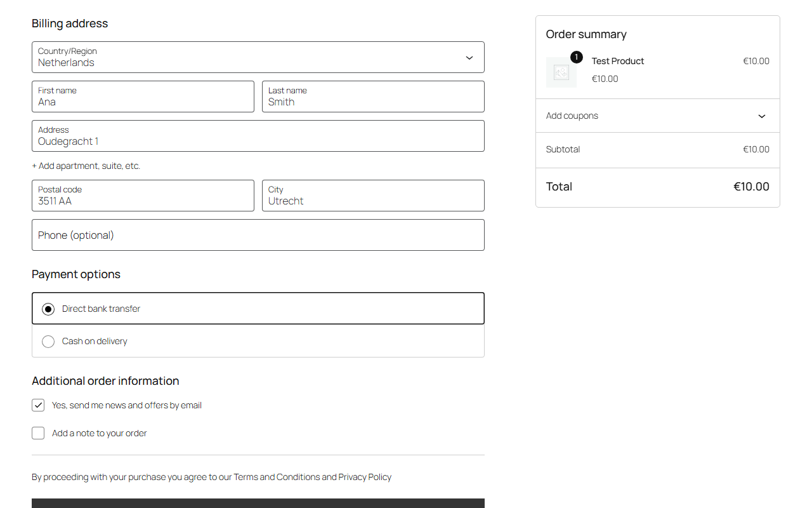The width and height of the screenshot is (812, 508).
Task: Click the Country/Region chevron arrow
Action: pyautogui.click(x=469, y=58)
